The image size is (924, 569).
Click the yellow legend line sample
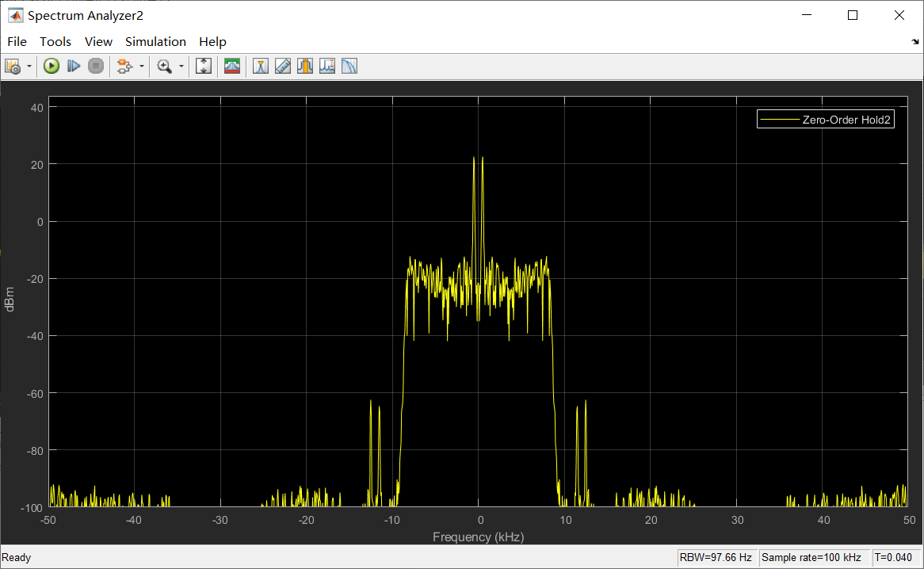[x=780, y=120]
